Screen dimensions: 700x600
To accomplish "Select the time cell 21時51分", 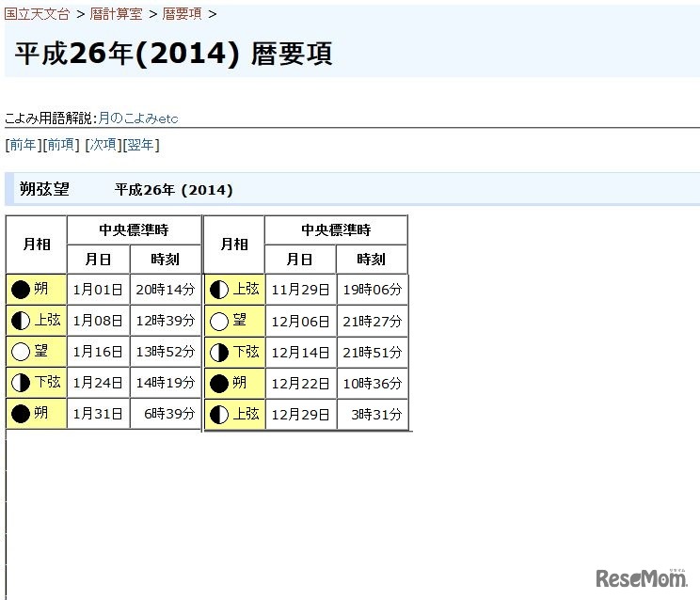I will [373, 353].
